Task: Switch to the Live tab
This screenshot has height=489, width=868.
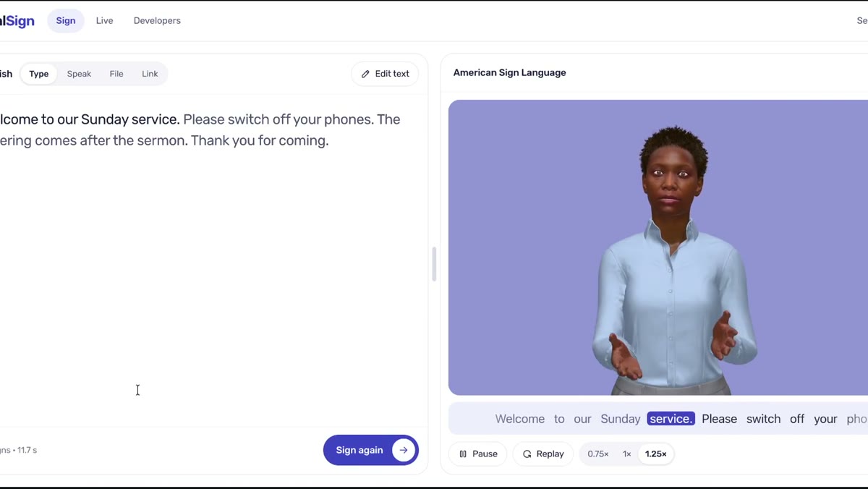Action: click(105, 21)
